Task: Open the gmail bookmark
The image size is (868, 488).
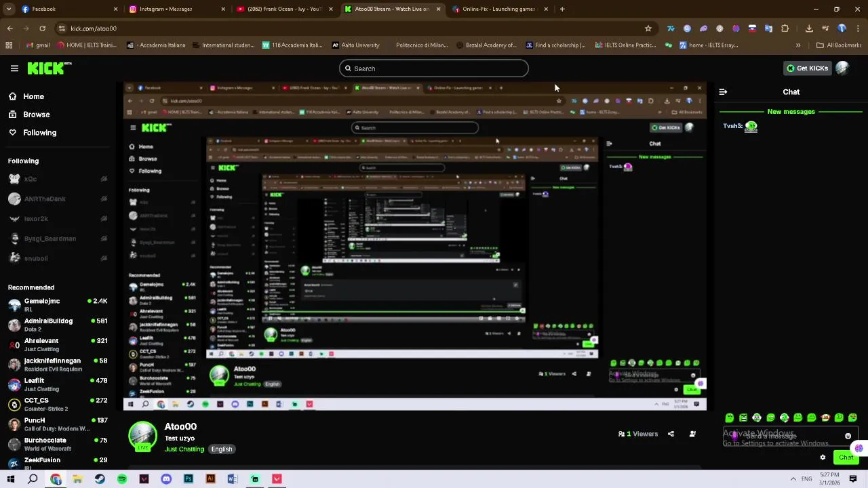Action: [x=37, y=45]
